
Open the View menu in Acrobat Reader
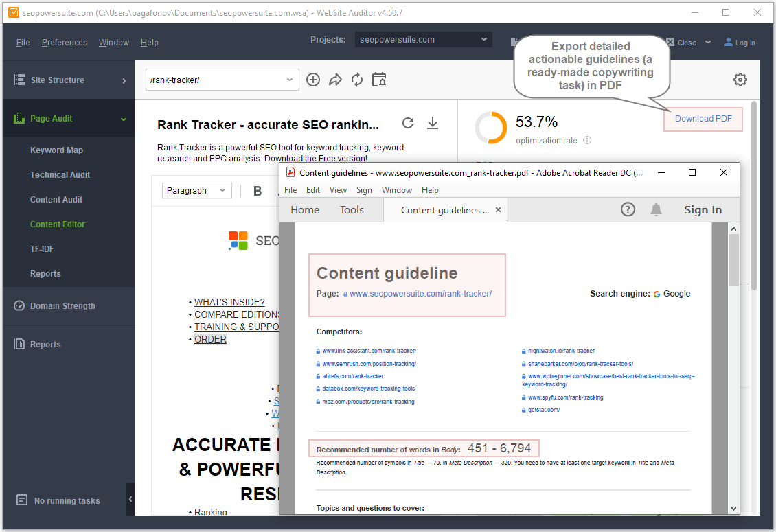[x=338, y=190]
